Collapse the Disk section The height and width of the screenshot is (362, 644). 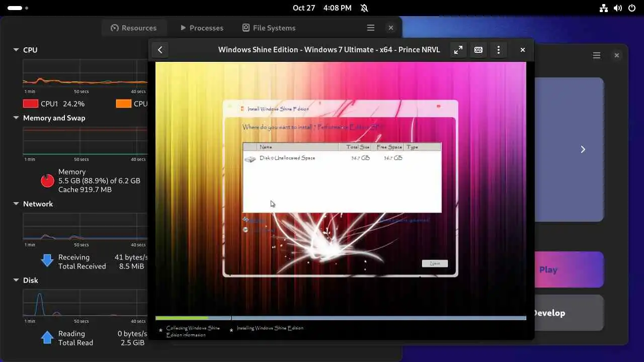16,280
